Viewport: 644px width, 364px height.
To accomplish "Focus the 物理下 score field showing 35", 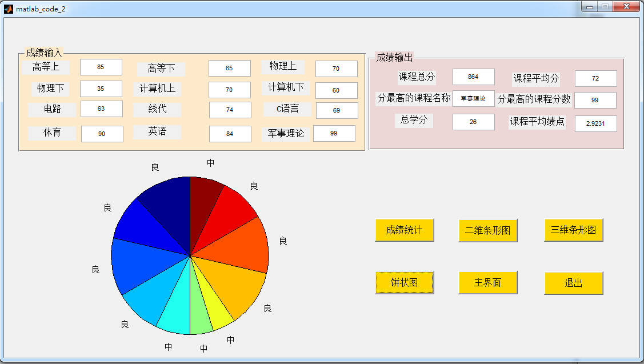I will click(x=101, y=89).
